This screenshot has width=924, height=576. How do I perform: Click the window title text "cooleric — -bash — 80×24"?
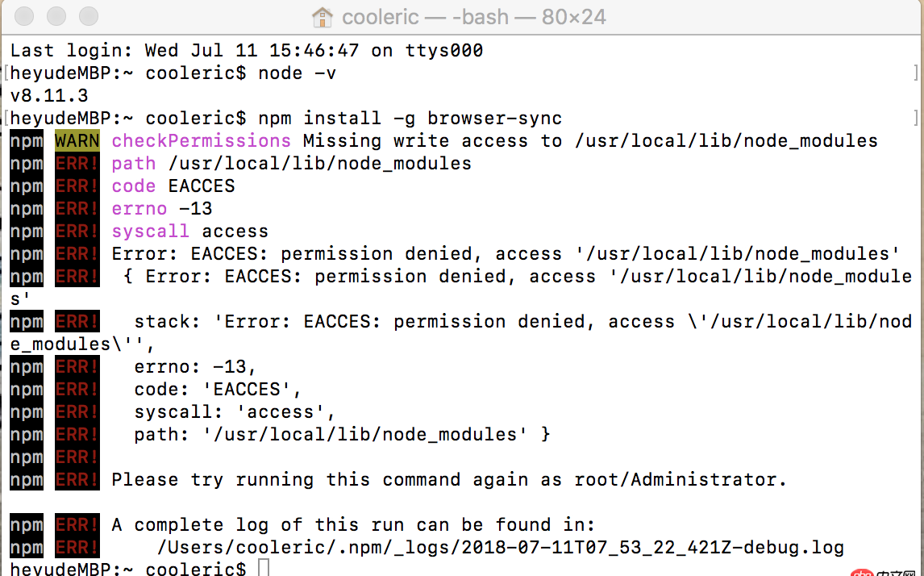[x=474, y=16]
